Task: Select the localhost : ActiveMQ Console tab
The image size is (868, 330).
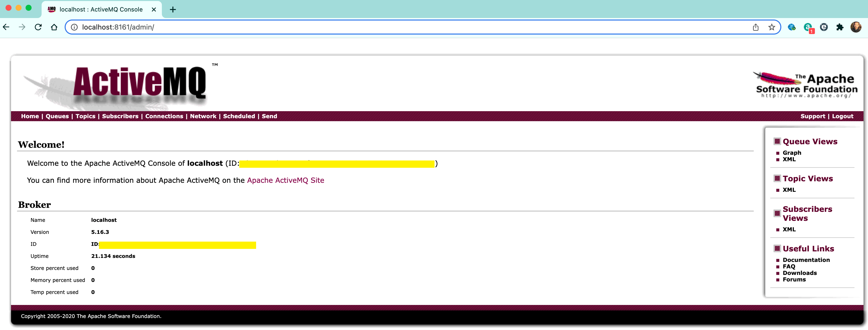Action: click(x=101, y=10)
